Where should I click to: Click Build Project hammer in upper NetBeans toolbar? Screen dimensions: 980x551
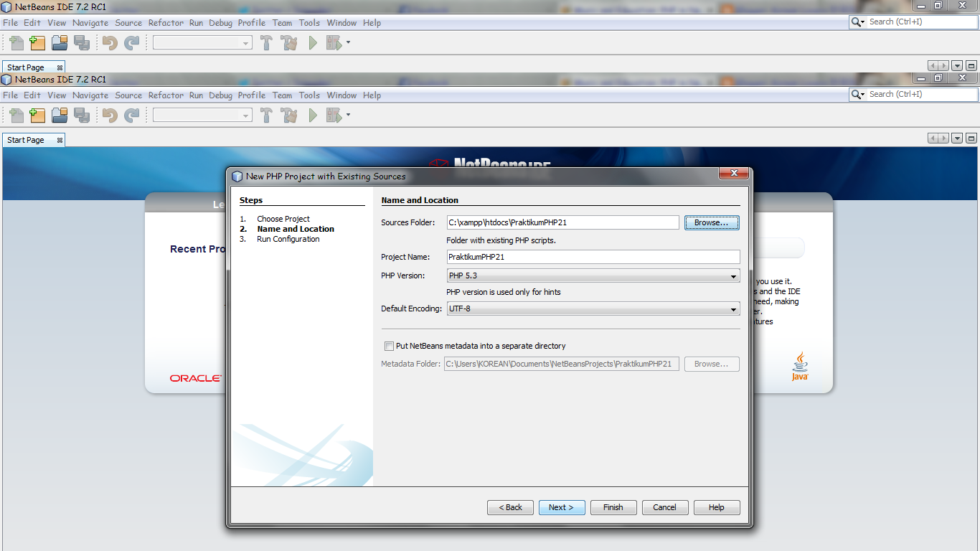[x=266, y=43]
